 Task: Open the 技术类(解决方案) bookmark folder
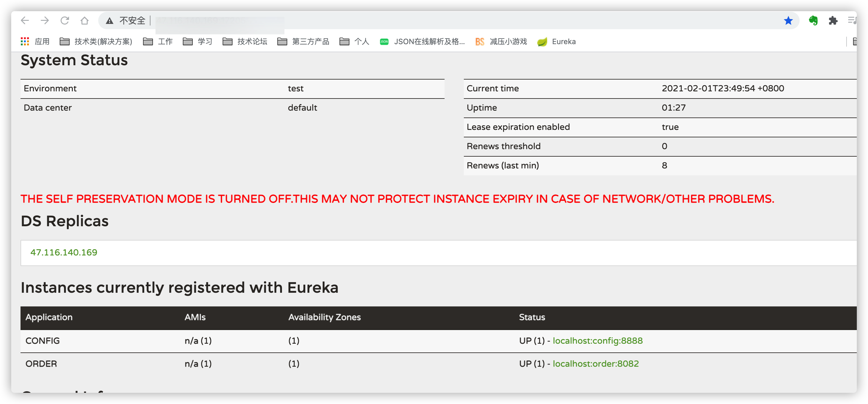96,41
